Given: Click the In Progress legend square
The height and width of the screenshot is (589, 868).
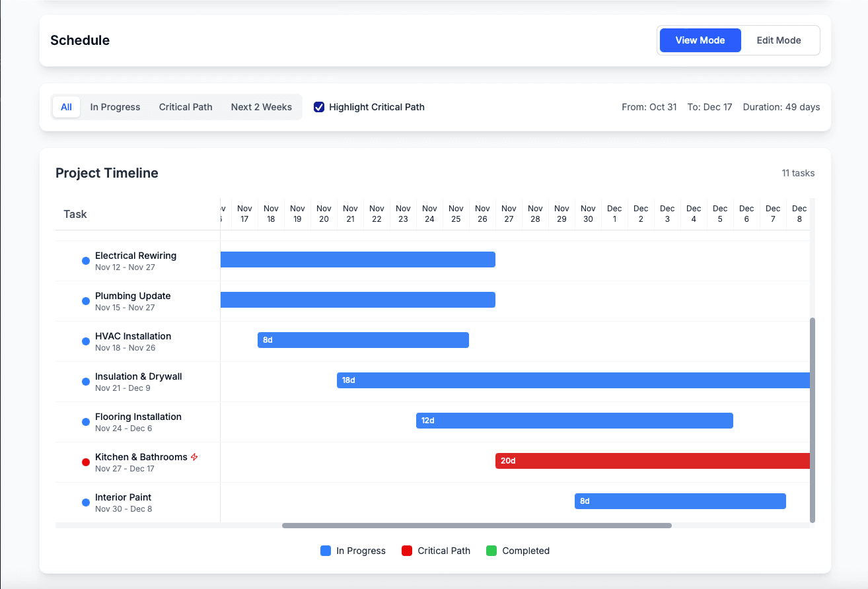Looking at the screenshot, I should click(x=326, y=550).
